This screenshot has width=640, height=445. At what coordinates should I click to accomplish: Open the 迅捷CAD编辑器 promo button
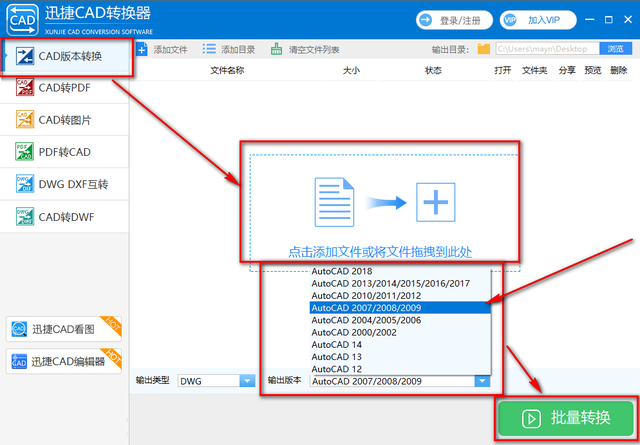click(64, 361)
